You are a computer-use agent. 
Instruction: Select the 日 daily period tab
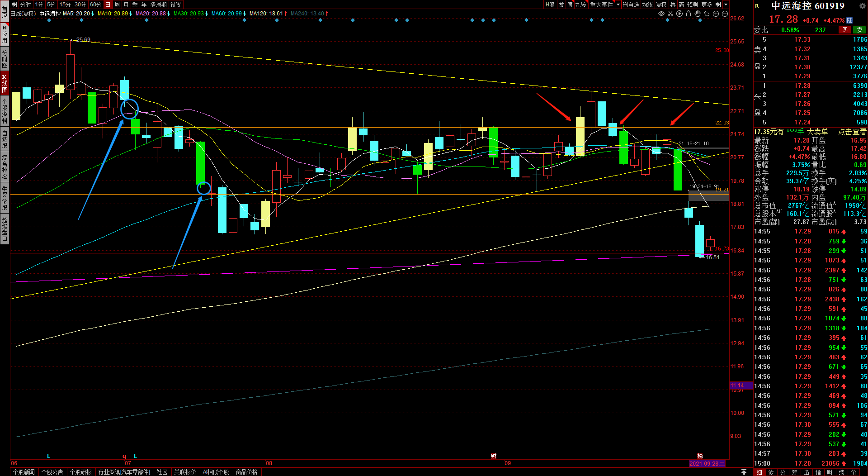[x=108, y=5]
